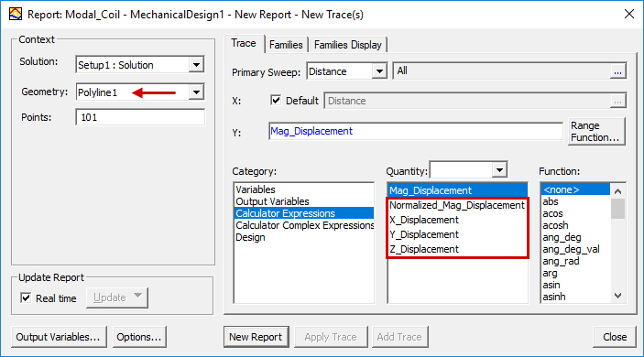
Task: Select the ang_deg_val function
Action: [x=571, y=249]
